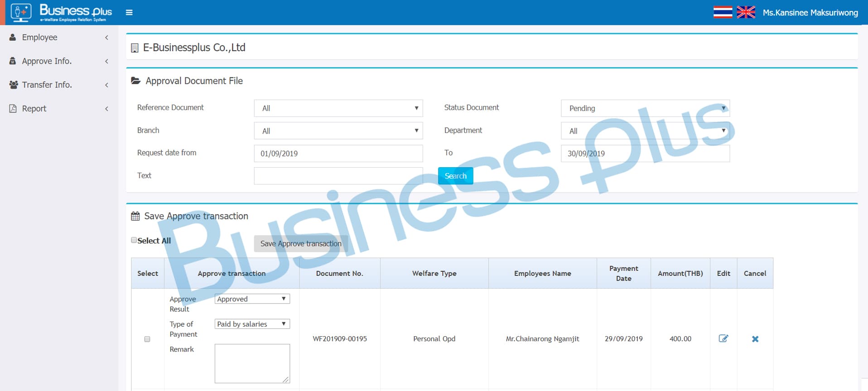Click user name Ms.Kansinee Maksuriwong
The image size is (868, 391).
[x=810, y=13]
